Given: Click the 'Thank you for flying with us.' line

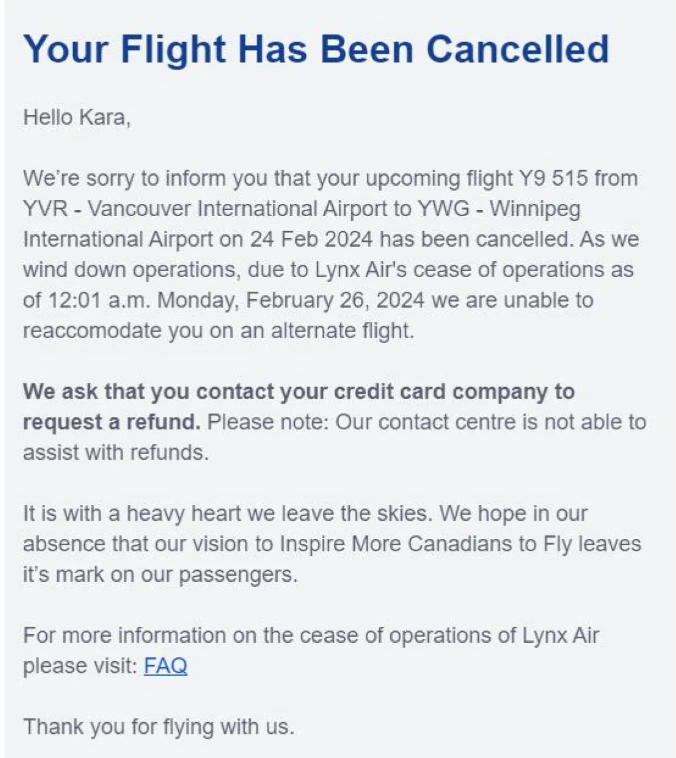Looking at the screenshot, I should coord(158,726).
